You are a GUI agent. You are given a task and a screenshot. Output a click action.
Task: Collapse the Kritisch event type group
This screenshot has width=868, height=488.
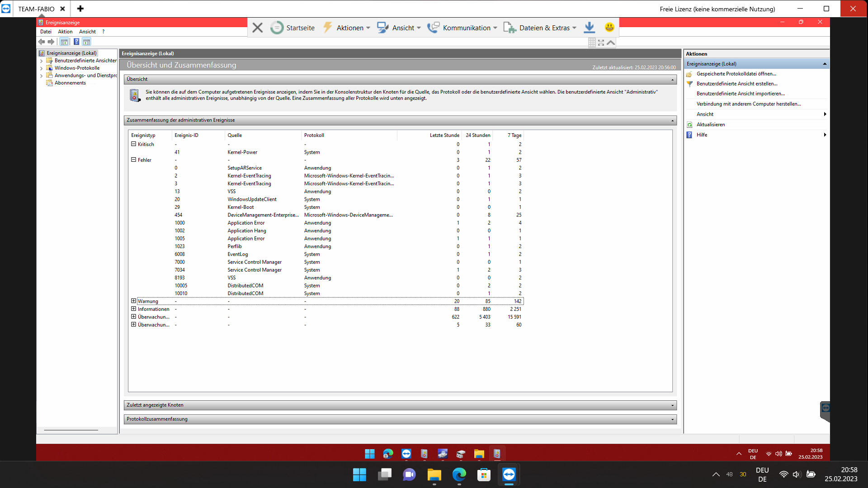point(133,144)
